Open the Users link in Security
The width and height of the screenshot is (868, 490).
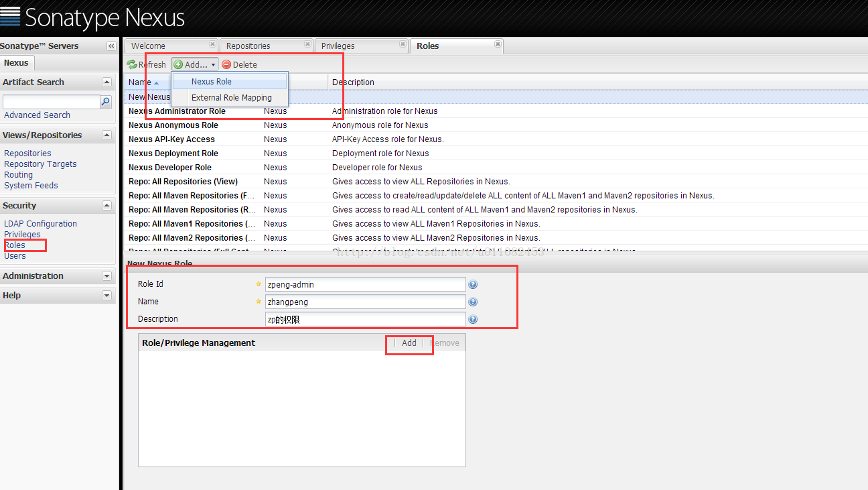coord(15,256)
